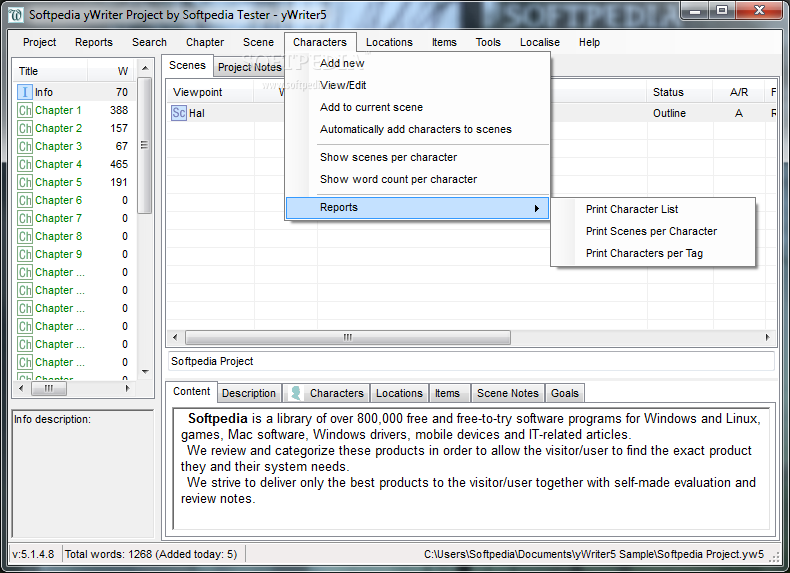790x573 pixels.
Task: Click the yWriter app icon in title bar
Action: pos(15,15)
